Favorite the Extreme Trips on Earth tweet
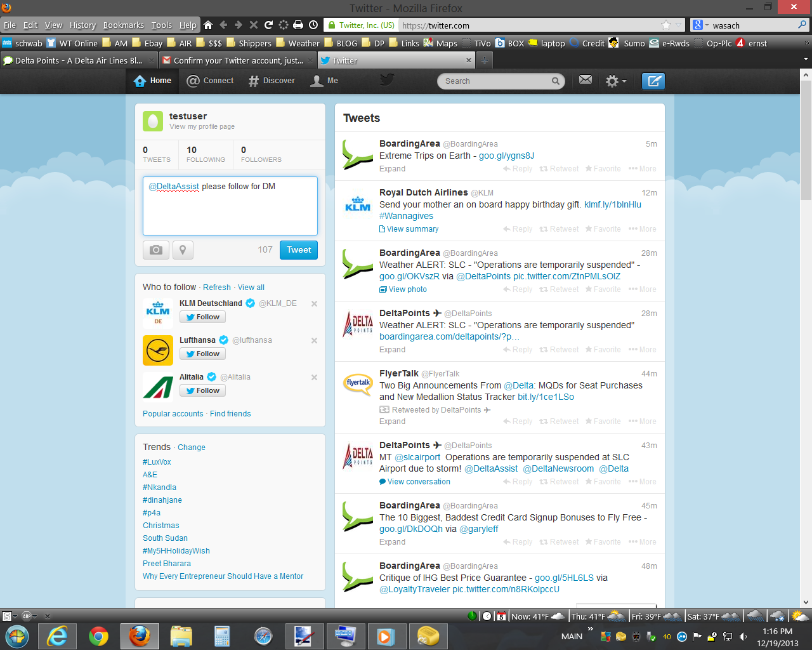The image size is (812, 650). click(x=603, y=169)
